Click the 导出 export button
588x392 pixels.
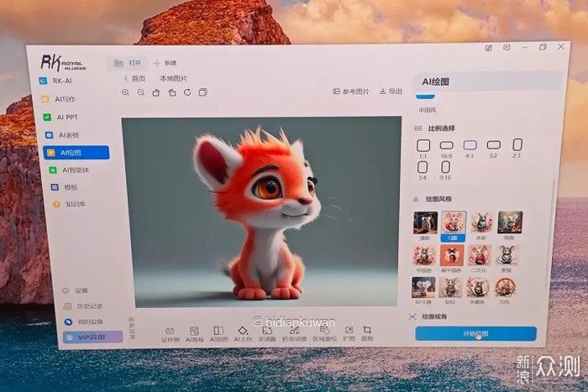click(x=391, y=91)
